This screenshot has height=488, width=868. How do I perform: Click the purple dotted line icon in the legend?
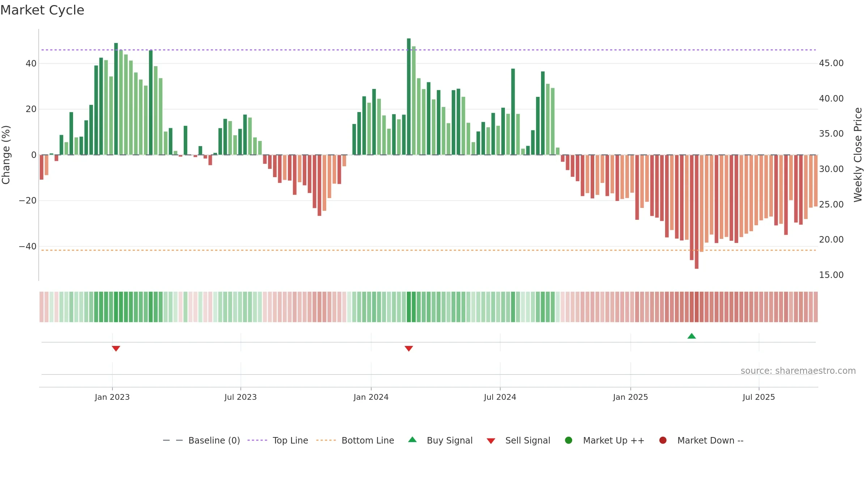[x=257, y=440]
